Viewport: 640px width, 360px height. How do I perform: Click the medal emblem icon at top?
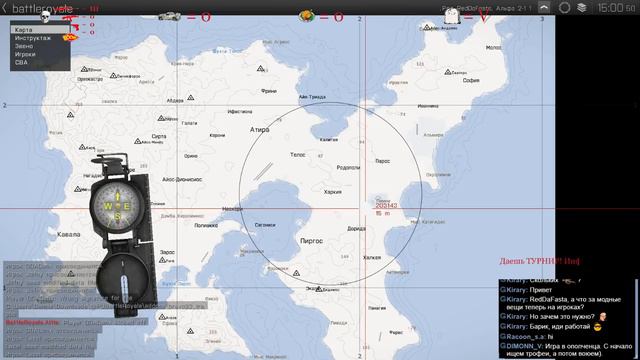point(307,16)
